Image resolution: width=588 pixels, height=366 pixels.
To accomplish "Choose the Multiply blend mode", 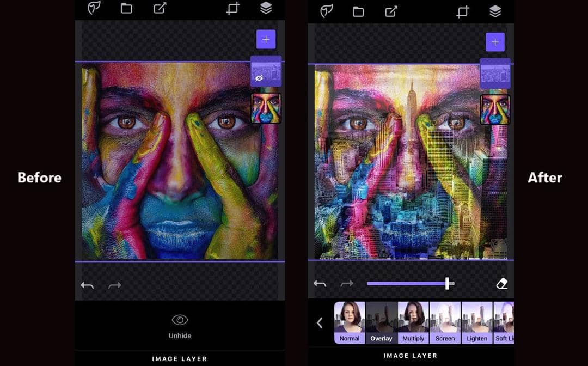I will pos(413,323).
